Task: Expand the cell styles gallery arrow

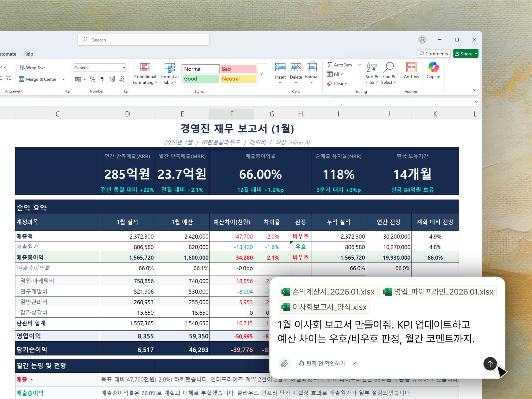Action: (262, 74)
